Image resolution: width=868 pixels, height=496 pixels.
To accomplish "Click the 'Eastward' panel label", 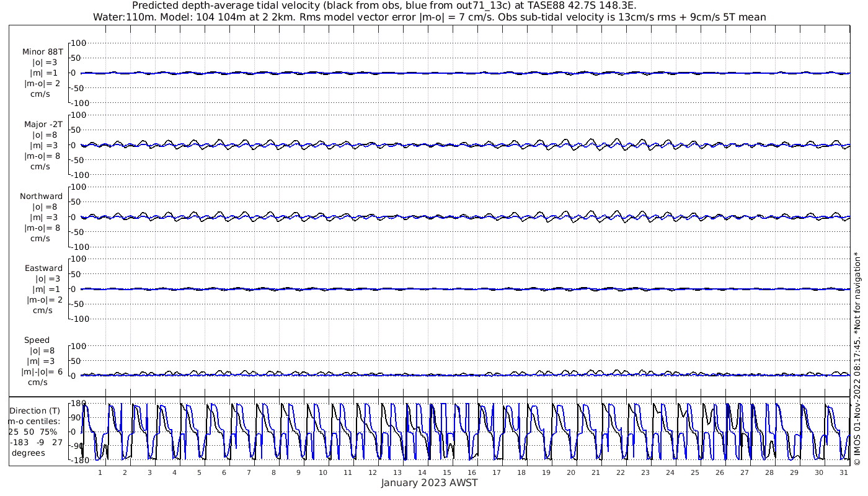I will click(x=44, y=268).
